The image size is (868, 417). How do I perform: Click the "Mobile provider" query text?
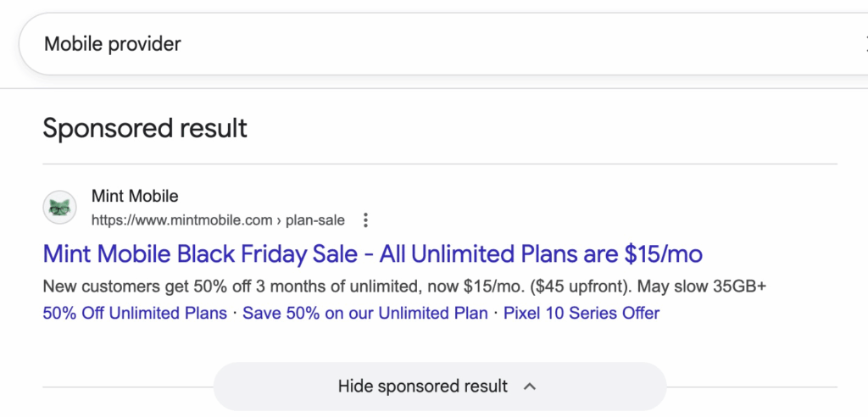click(113, 43)
